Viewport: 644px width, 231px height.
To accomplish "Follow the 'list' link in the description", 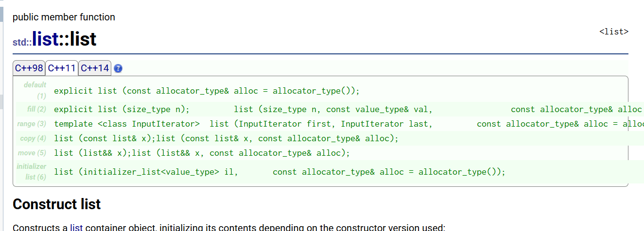I will 76,227.
